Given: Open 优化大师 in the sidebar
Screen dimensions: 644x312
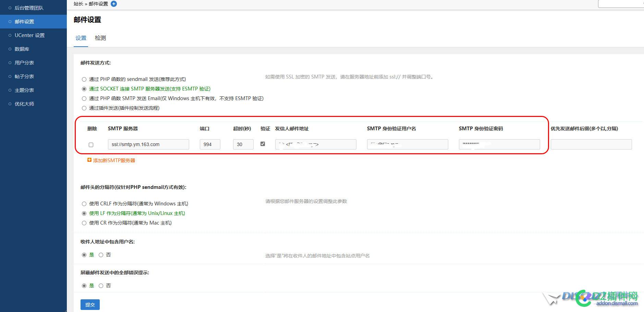Looking at the screenshot, I should [x=24, y=104].
